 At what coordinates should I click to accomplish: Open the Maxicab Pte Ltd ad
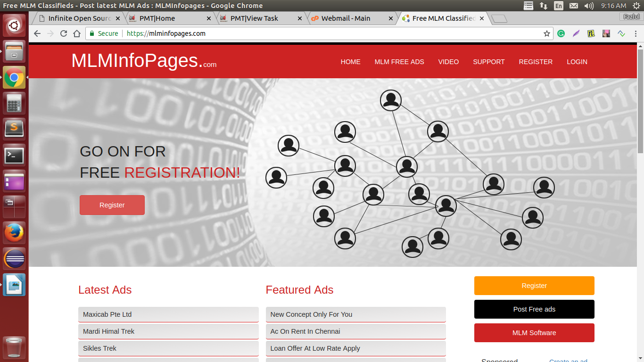(168, 314)
